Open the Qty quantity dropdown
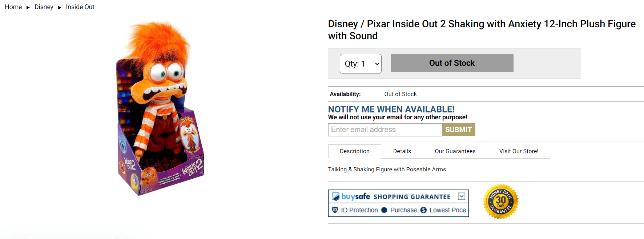Viewport: 644px width, 239px height. coord(361,64)
